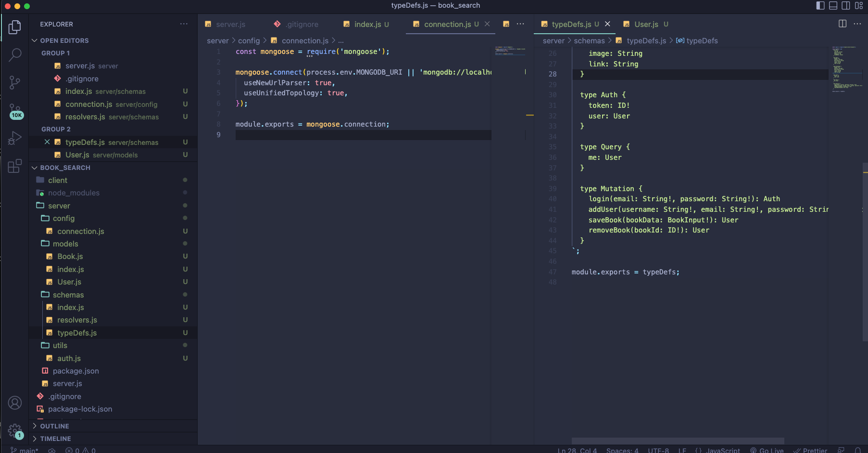The width and height of the screenshot is (868, 453).
Task: Click the main* git branch indicator
Action: pyautogui.click(x=25, y=450)
